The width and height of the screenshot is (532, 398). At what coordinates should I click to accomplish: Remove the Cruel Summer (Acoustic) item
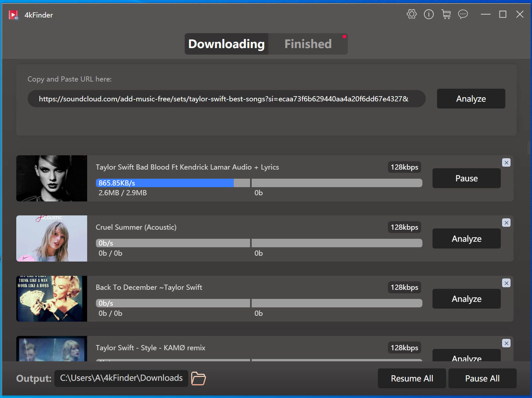pyautogui.click(x=506, y=223)
